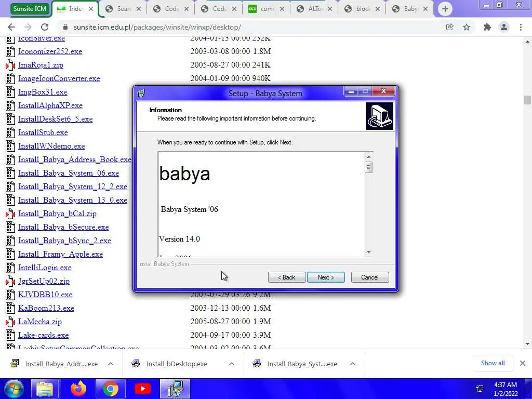The height and width of the screenshot is (399, 532).
Task: Open Iconomizer252.exe link
Action: (x=50, y=51)
